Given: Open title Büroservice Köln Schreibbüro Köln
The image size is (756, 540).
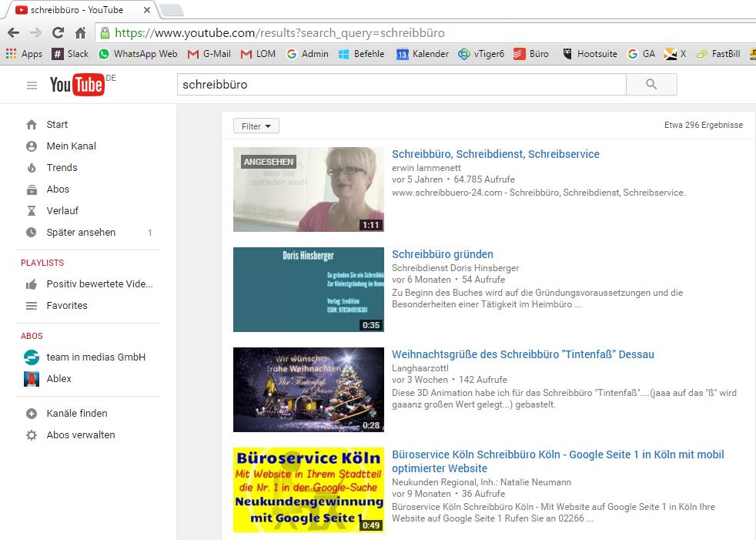Looking at the screenshot, I should (558, 461).
